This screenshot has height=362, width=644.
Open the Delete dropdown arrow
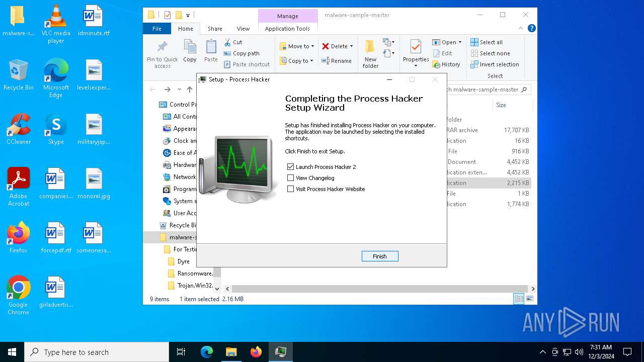coord(351,46)
